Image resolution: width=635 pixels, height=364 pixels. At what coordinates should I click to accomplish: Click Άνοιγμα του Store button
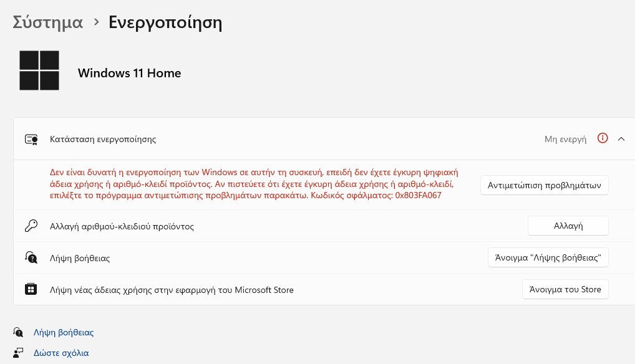pyautogui.click(x=565, y=289)
